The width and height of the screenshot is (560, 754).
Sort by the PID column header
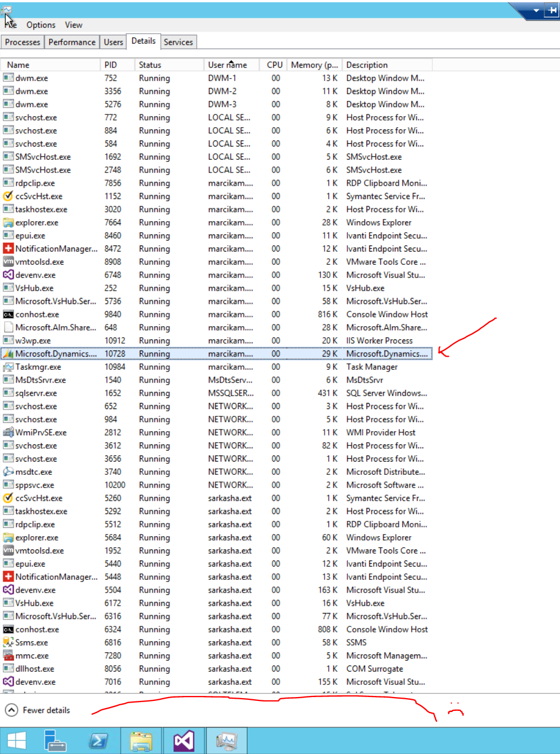[118, 65]
